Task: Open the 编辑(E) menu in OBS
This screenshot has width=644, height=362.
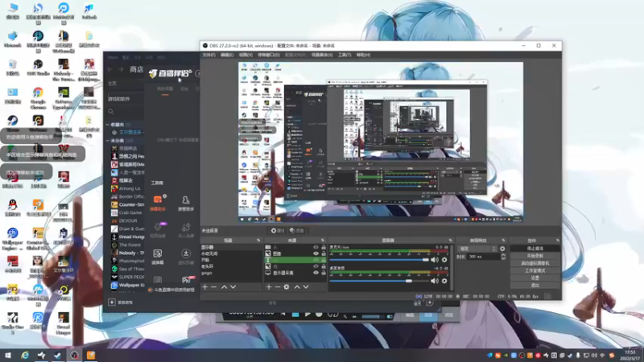Action: click(227, 55)
